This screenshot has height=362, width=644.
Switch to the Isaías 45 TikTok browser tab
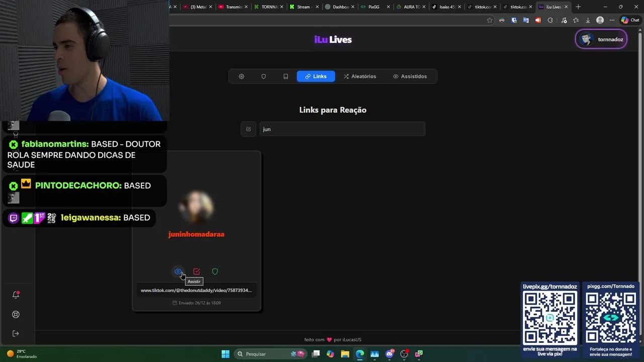[x=446, y=7]
